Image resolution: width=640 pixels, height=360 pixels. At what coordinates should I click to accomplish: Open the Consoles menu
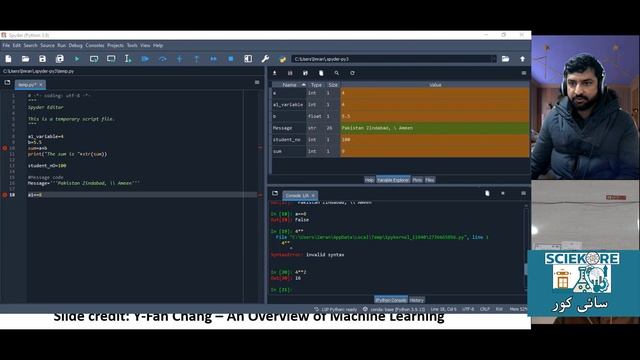[95, 46]
